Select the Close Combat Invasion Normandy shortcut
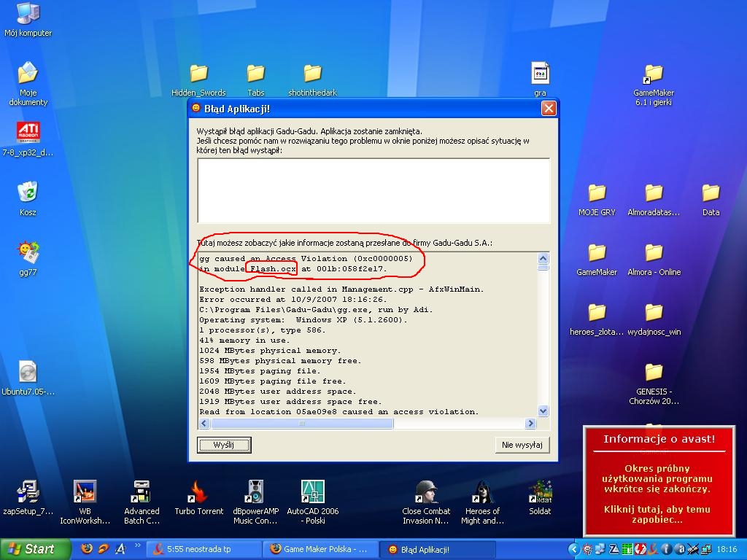The image size is (747, 560). point(426,492)
